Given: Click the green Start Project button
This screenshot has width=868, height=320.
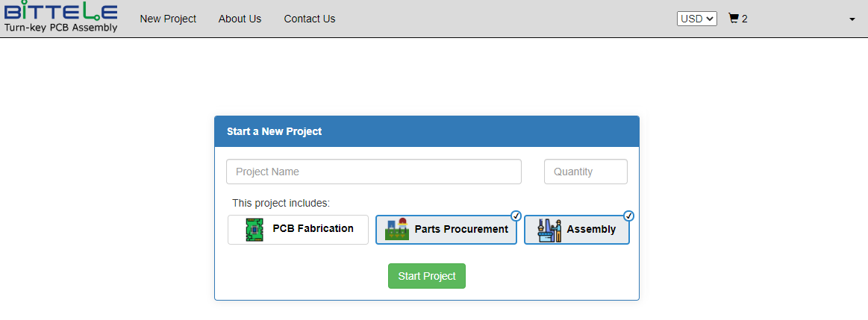Looking at the screenshot, I should pyautogui.click(x=427, y=276).
